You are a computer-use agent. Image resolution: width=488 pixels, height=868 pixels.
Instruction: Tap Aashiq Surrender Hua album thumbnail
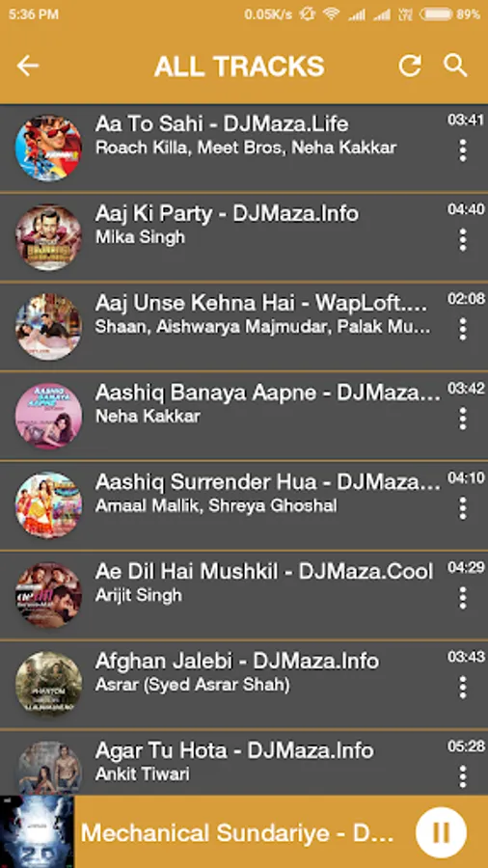click(x=48, y=505)
